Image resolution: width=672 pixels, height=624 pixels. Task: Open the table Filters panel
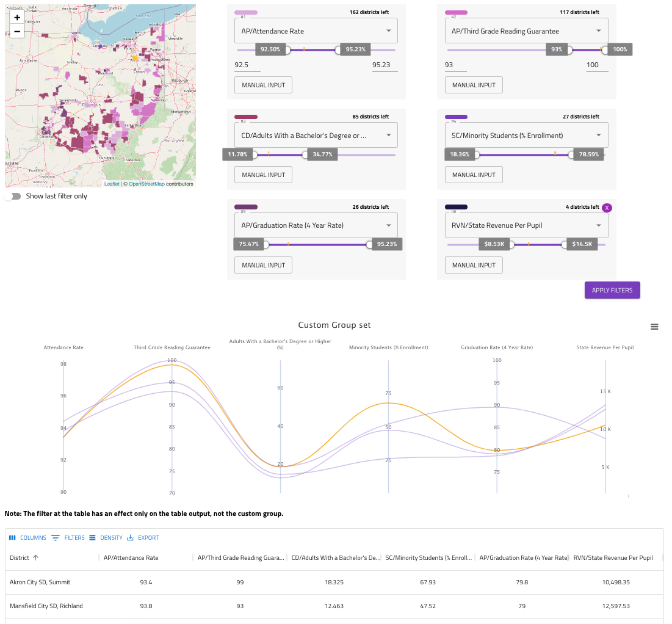(x=68, y=538)
